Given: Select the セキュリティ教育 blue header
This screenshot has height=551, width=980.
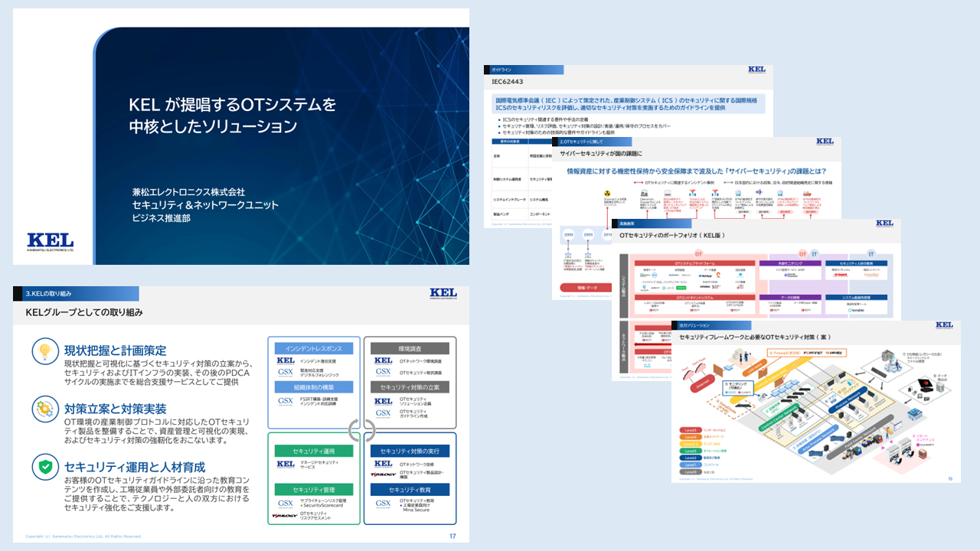Looking at the screenshot, I should (410, 489).
